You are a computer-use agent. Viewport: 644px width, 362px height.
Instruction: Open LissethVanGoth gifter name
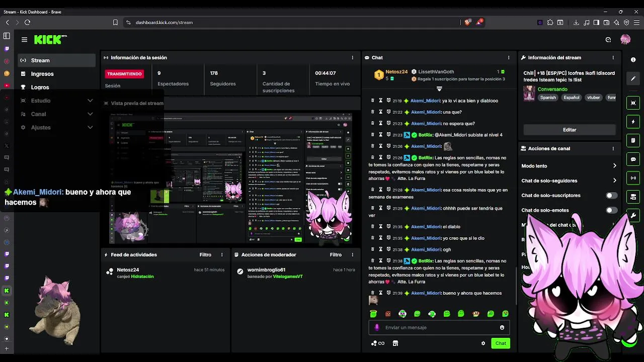[x=436, y=72]
